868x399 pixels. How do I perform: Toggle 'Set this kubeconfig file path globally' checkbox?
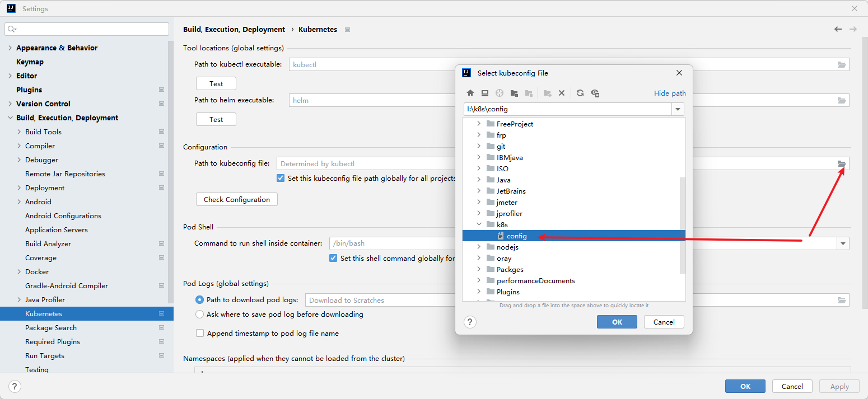[281, 178]
